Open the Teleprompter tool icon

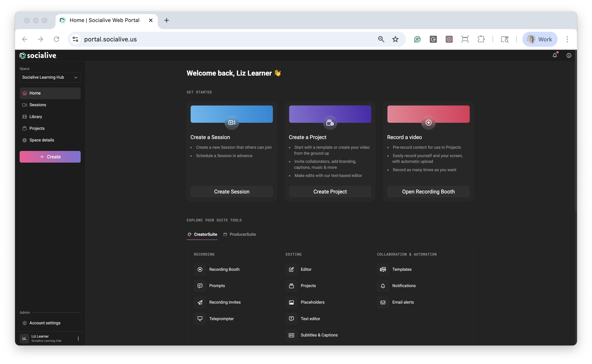(x=200, y=319)
